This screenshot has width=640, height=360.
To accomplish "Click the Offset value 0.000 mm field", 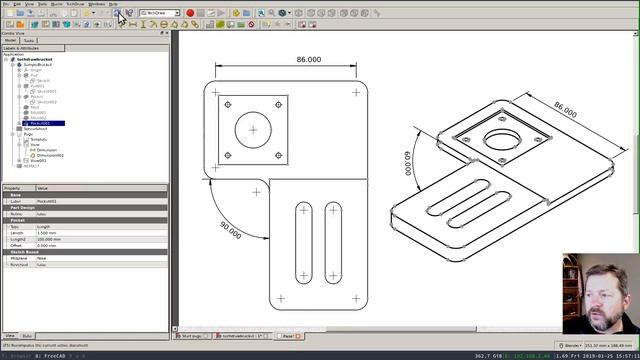I will click(102, 246).
